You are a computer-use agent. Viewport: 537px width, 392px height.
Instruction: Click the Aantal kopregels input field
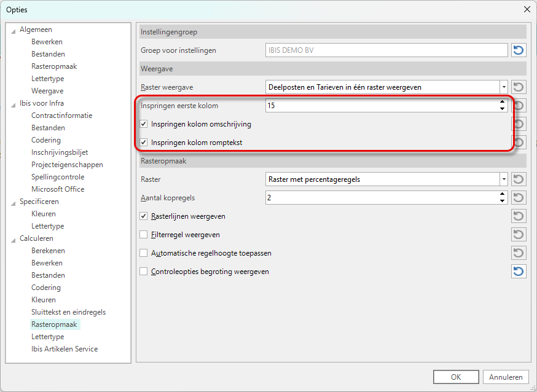381,198
